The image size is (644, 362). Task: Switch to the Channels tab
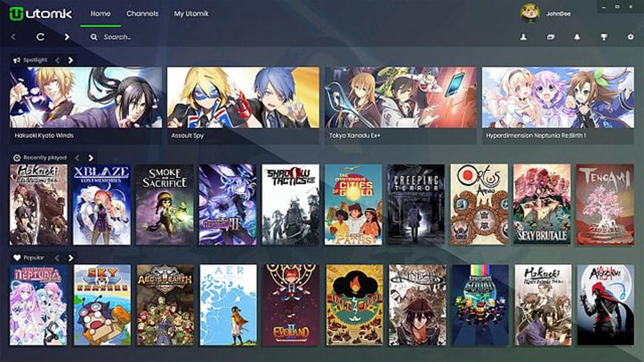coord(142,13)
